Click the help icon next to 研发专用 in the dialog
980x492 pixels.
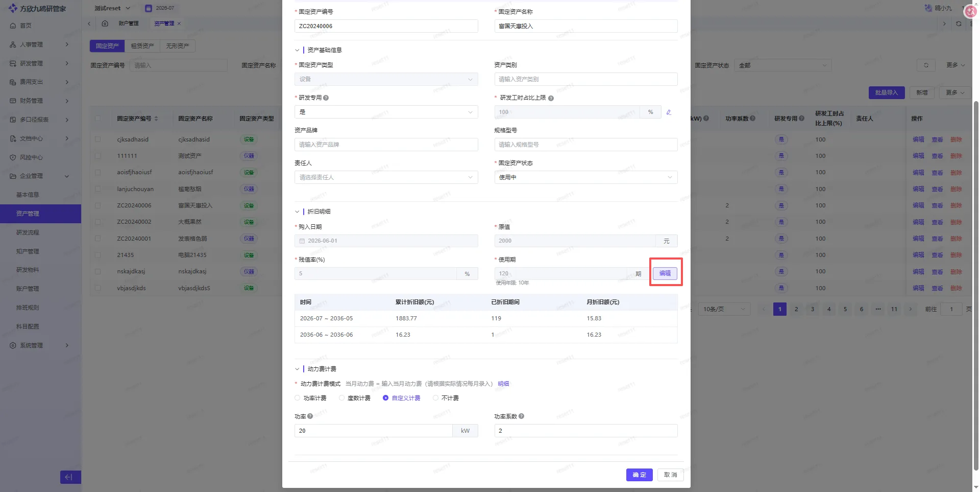326,98
